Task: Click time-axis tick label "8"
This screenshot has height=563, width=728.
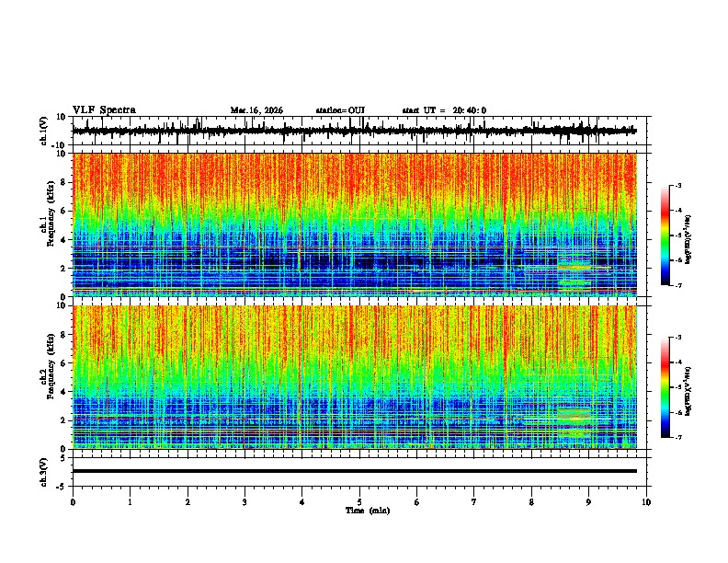Action: pyautogui.click(x=531, y=501)
